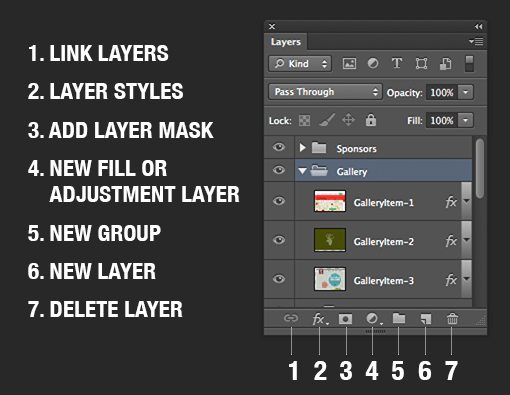Click the GalleryItem-1 layer thumbnail
Image resolution: width=510 pixels, height=395 pixels.
[x=330, y=201]
